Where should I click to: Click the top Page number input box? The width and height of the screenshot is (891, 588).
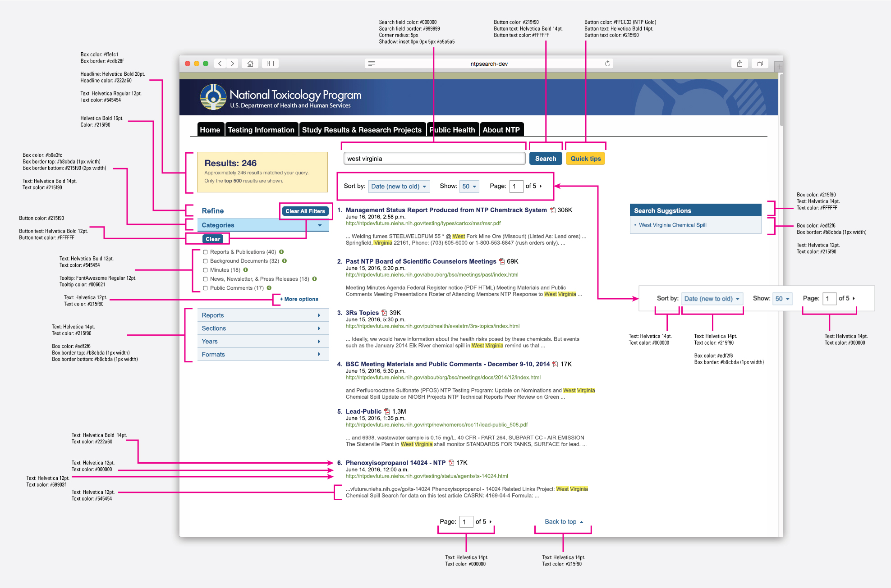[x=516, y=187]
